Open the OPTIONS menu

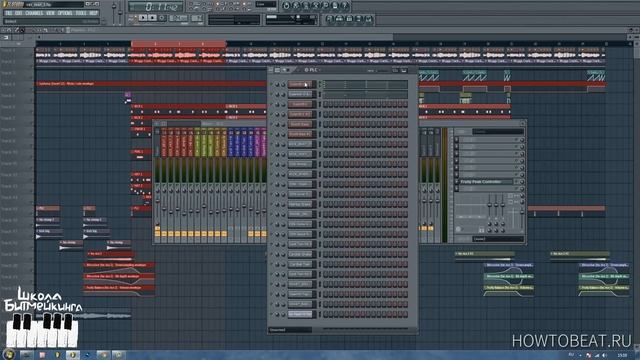(65, 13)
